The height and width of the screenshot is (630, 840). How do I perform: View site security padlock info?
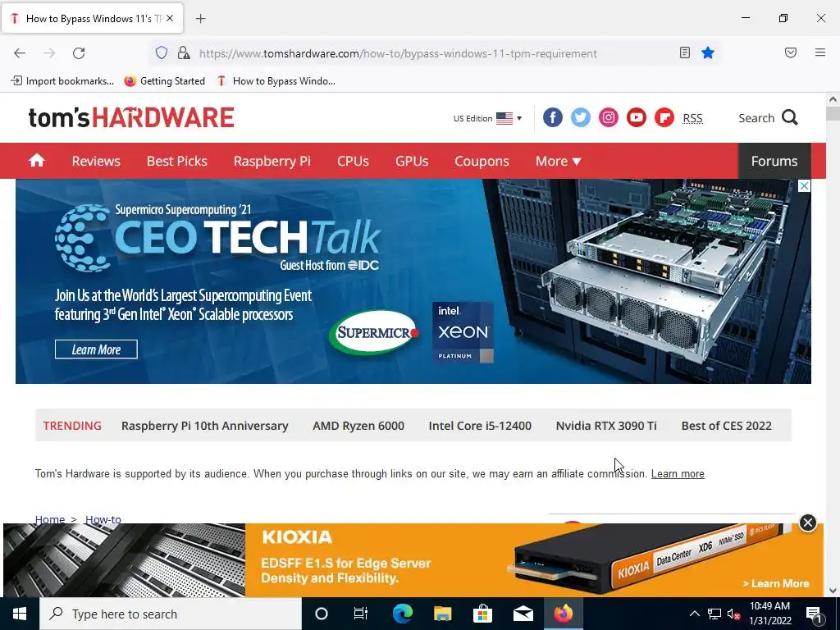coord(184,52)
